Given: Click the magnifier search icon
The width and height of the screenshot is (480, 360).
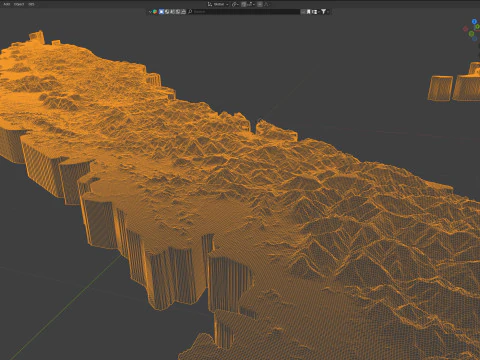Looking at the screenshot, I should pyautogui.click(x=190, y=12).
